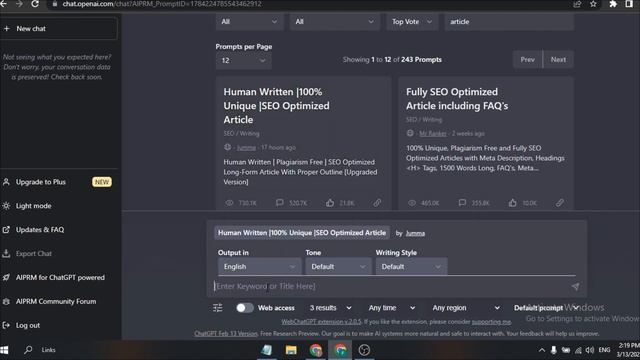The width and height of the screenshot is (640, 360).
Task: Start a New chat
Action: pyautogui.click(x=59, y=29)
